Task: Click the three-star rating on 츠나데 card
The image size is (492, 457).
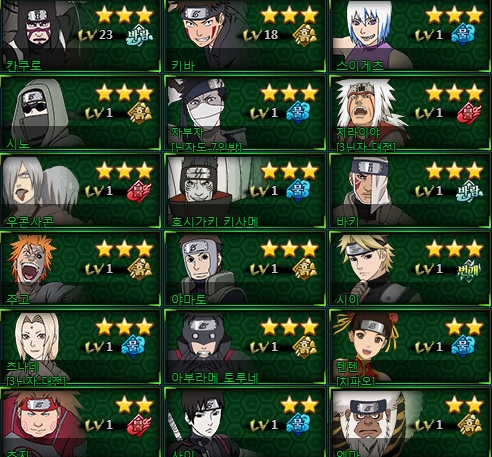Action: click(124, 327)
